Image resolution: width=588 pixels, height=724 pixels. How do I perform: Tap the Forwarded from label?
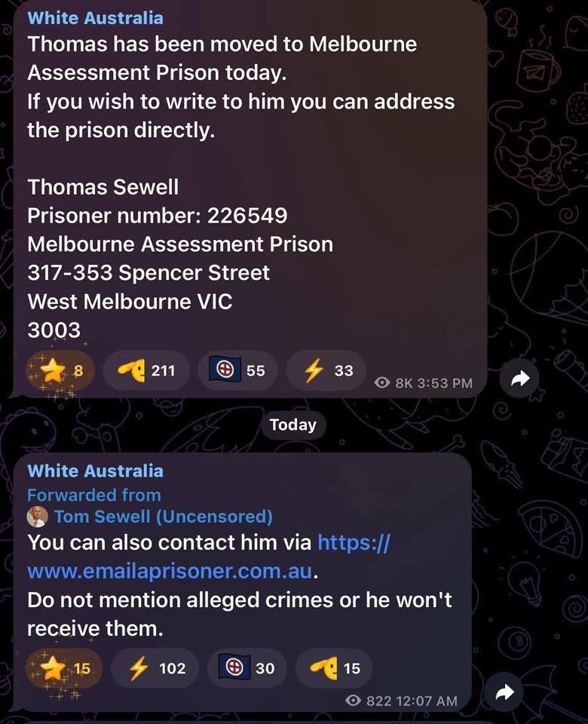(x=94, y=495)
